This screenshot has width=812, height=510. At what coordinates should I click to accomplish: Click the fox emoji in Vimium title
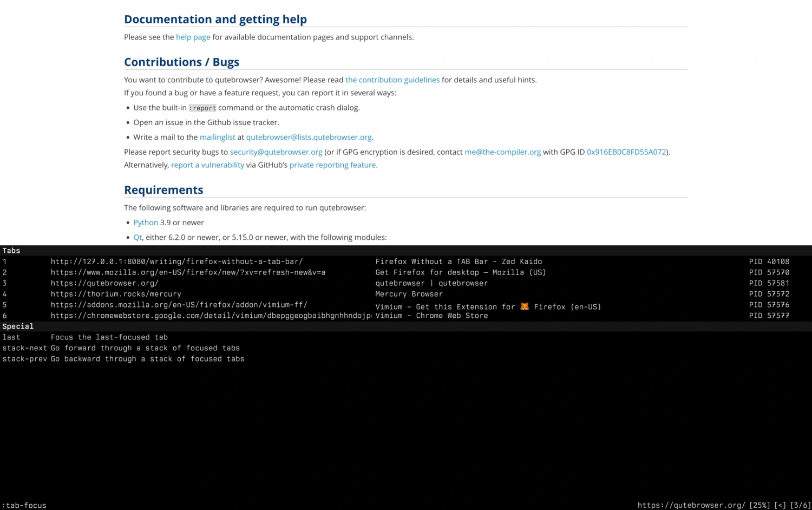(x=525, y=306)
